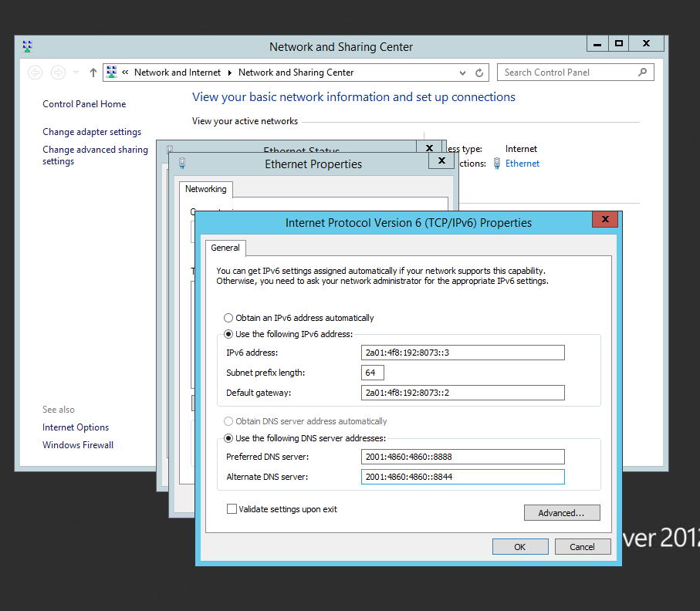This screenshot has height=611, width=700.
Task: Open Change advanced sharing settings
Action: (95, 155)
